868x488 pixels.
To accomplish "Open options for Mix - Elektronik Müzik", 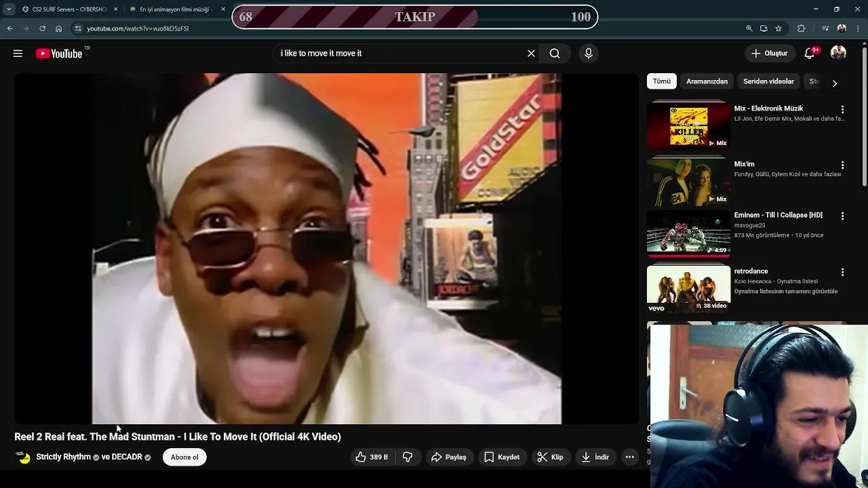I will 842,109.
